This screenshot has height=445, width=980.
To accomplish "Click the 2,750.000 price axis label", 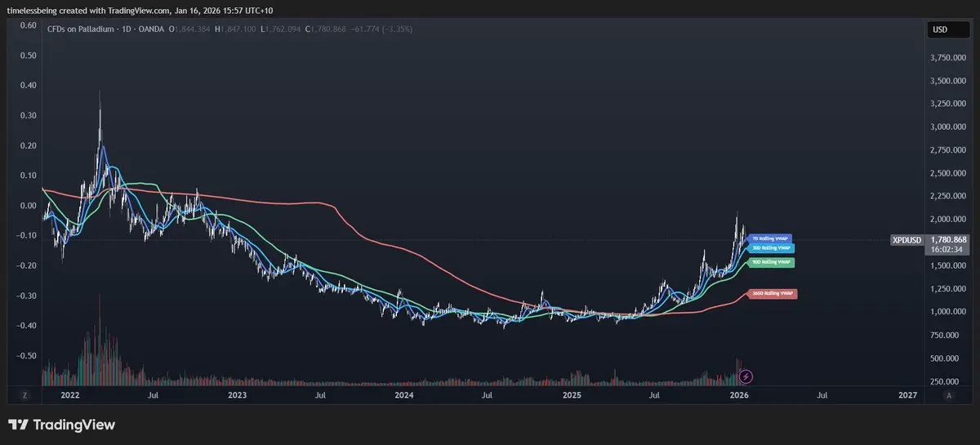I will (x=949, y=150).
